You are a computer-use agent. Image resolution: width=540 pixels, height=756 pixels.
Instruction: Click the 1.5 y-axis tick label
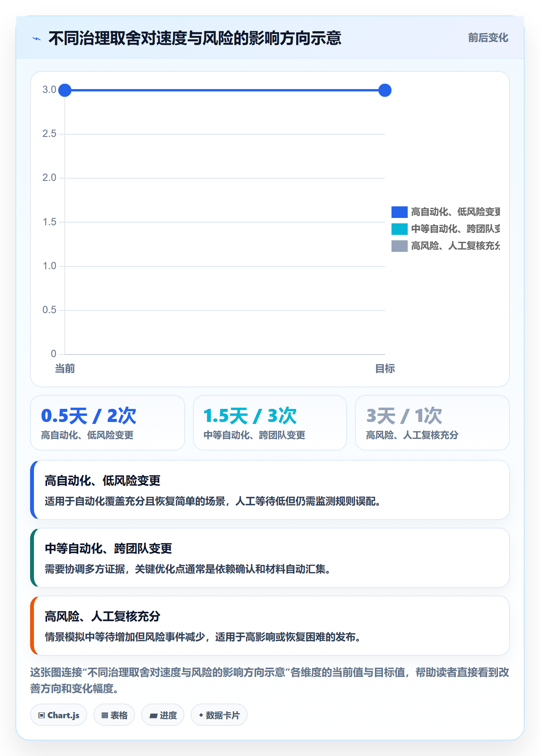click(49, 222)
